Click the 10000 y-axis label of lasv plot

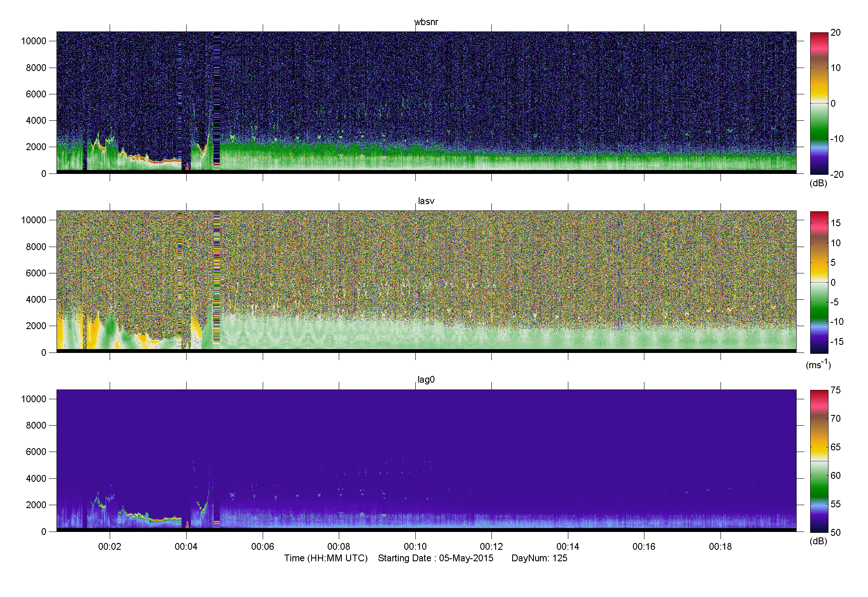coord(34,220)
